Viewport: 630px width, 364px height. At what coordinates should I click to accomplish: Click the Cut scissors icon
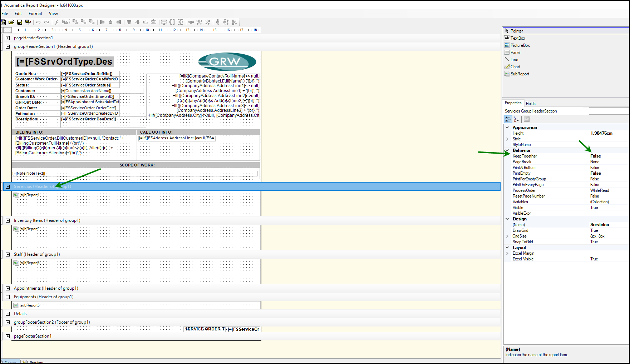tap(56, 22)
